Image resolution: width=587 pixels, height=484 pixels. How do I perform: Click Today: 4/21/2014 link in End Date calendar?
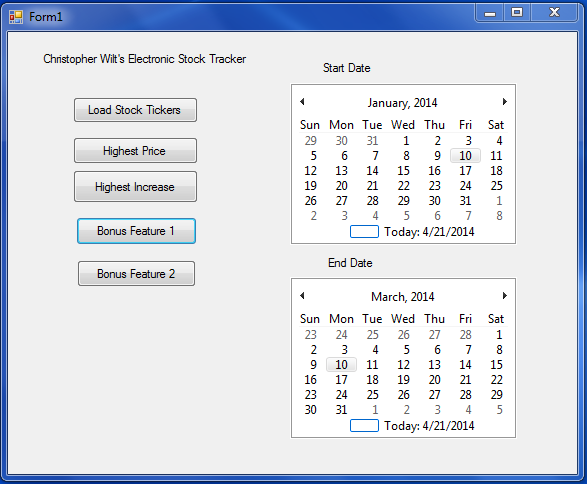(x=429, y=426)
